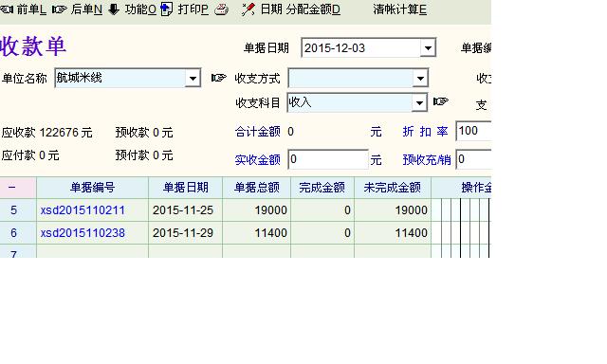
Task: Click the left-pointing hand icon for 前单
Action: click(x=7, y=9)
